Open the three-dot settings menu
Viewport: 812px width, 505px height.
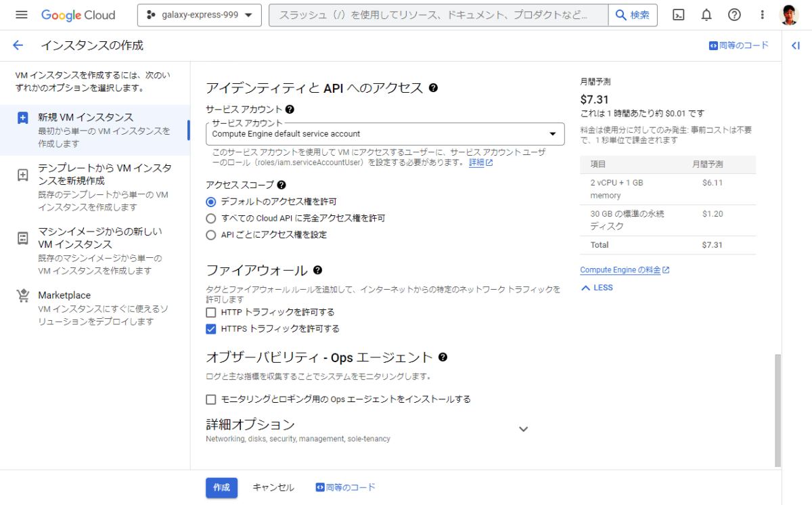[762, 15]
